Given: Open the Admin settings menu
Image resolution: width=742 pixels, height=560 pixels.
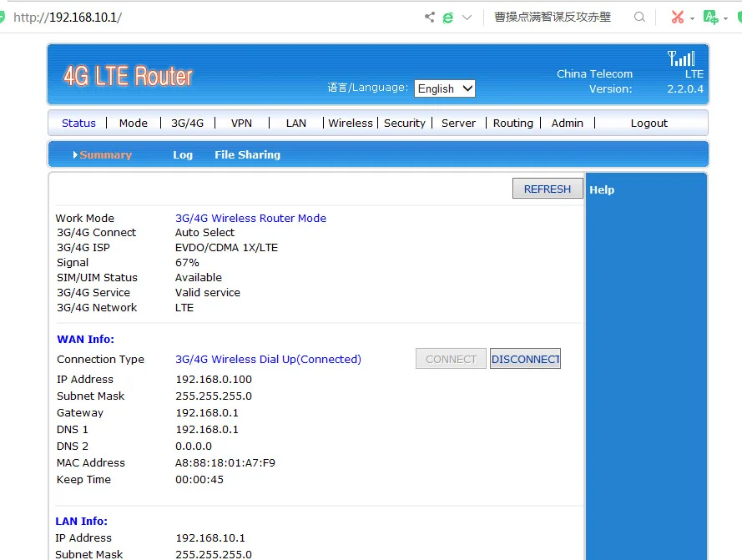Looking at the screenshot, I should coord(567,123).
